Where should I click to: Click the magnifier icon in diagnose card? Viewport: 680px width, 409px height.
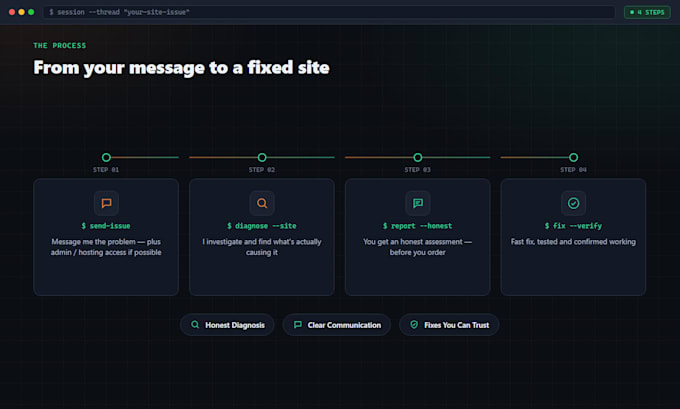coord(262,203)
